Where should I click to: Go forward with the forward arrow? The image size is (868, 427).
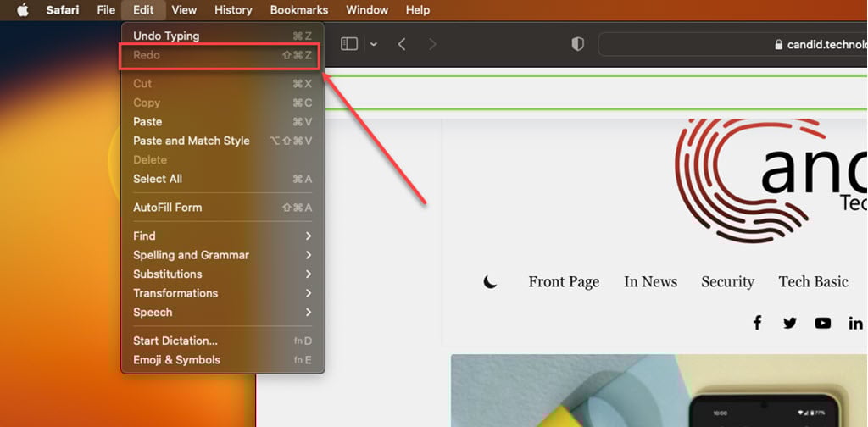click(x=432, y=44)
